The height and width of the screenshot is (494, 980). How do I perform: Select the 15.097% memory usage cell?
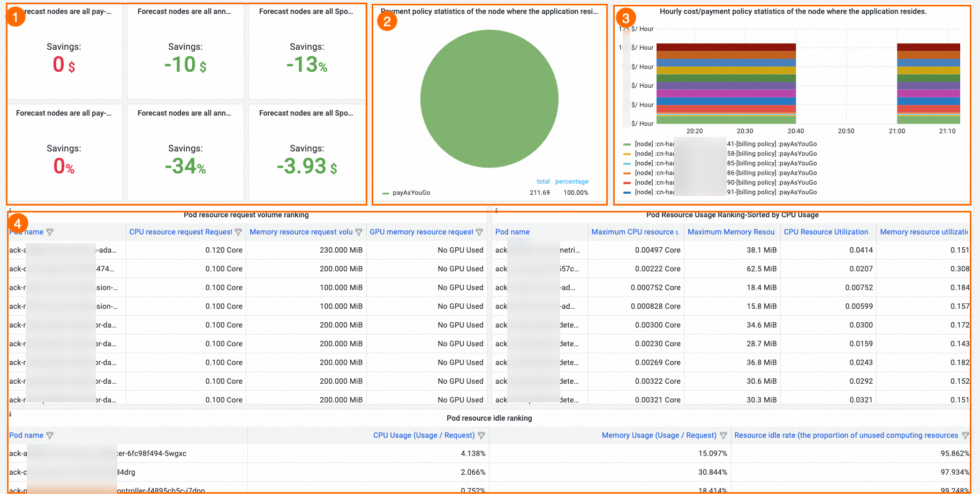610,453
